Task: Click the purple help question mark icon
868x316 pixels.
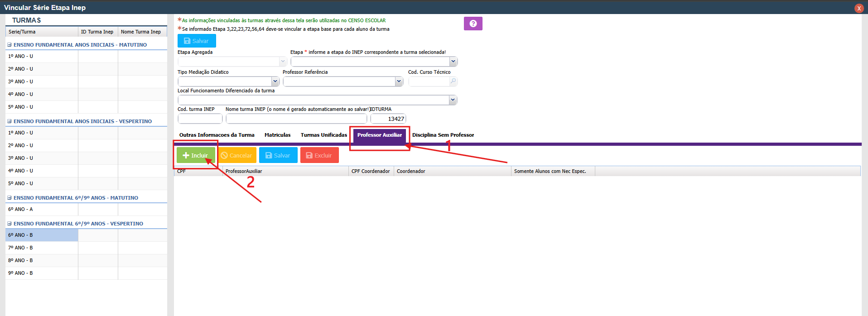Action: pos(473,24)
